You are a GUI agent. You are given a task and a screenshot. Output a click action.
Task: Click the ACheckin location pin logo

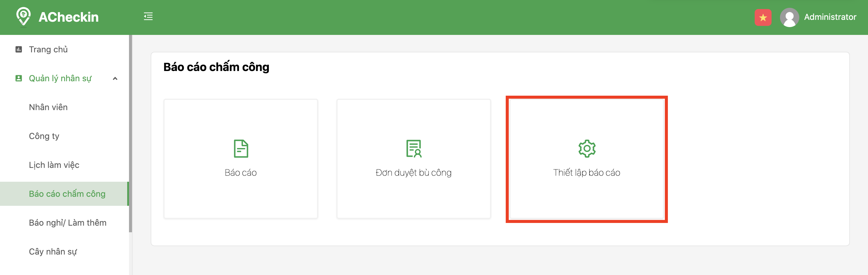23,17
